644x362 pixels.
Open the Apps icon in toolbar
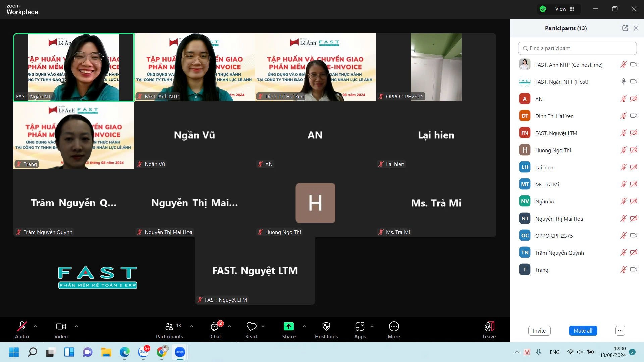coord(360,327)
